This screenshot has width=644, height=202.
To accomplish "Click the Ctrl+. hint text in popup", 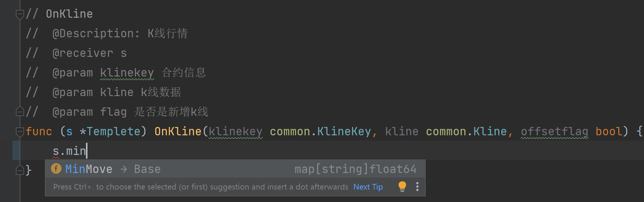I will click(x=200, y=187).
